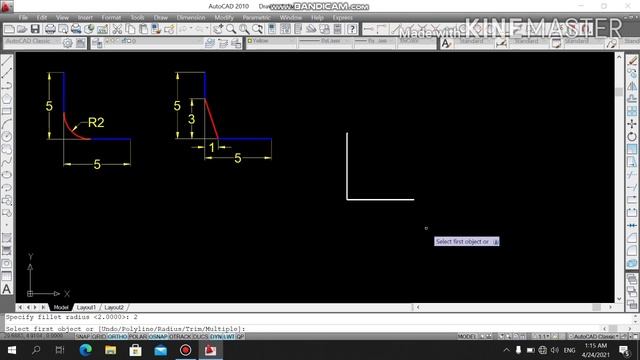Select the Rotate tool in Modify toolbar

[632, 136]
